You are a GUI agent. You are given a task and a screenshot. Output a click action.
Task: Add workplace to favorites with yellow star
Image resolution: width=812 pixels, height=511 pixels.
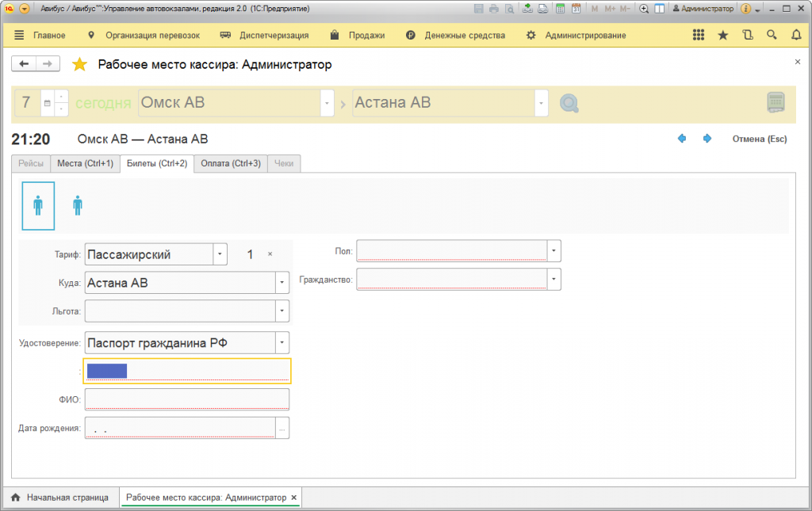pos(79,65)
